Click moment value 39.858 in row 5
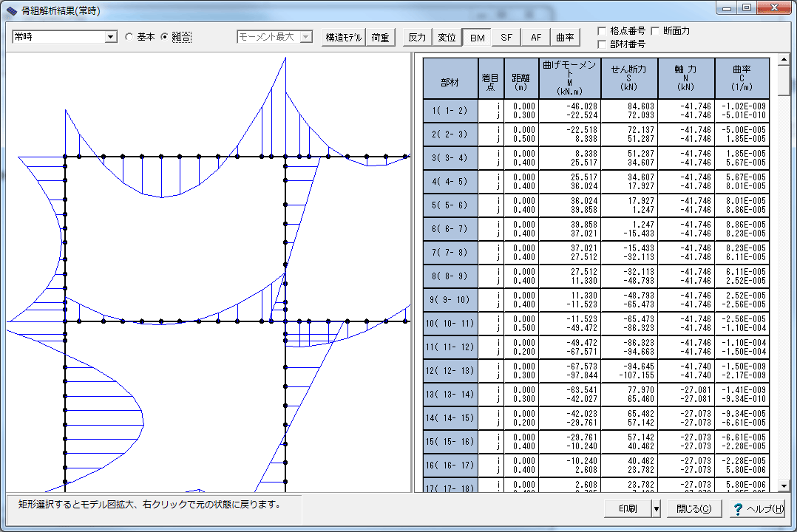Viewport: 797px width, 532px height. point(584,210)
